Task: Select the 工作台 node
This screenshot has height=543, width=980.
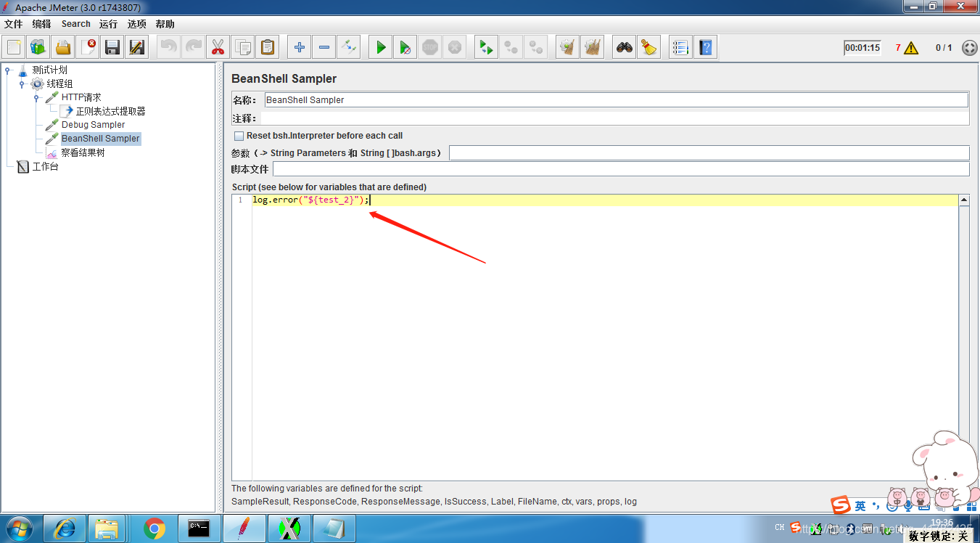Action: tap(45, 166)
